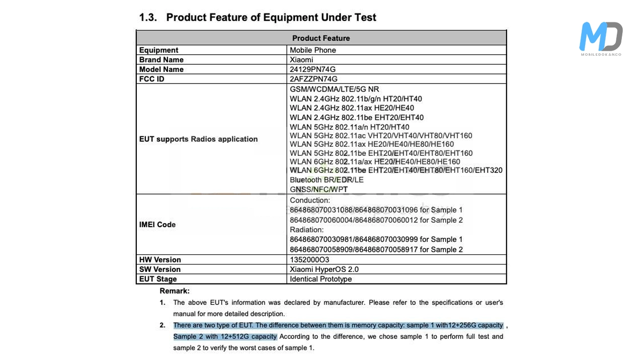The height and width of the screenshot is (362, 644).
Task: Click the section 1.3 Product Feature heading
Action: [257, 17]
